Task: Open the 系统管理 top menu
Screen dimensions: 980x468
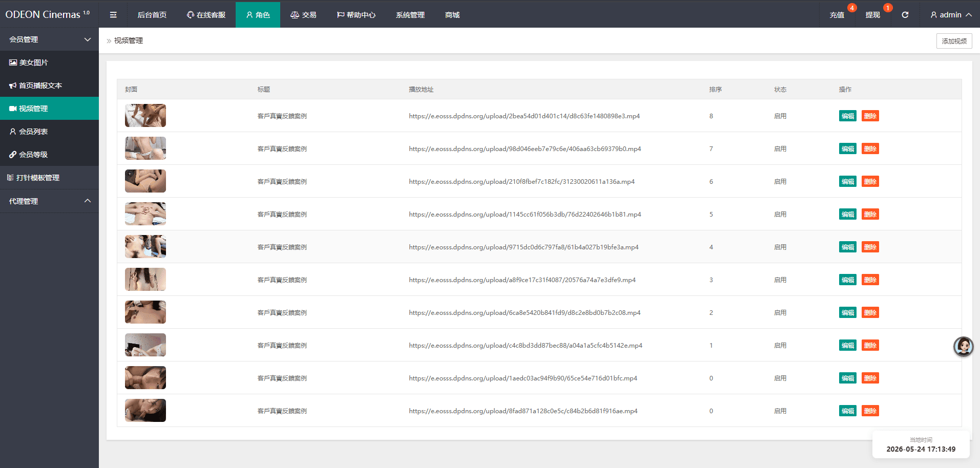Action: [x=410, y=15]
